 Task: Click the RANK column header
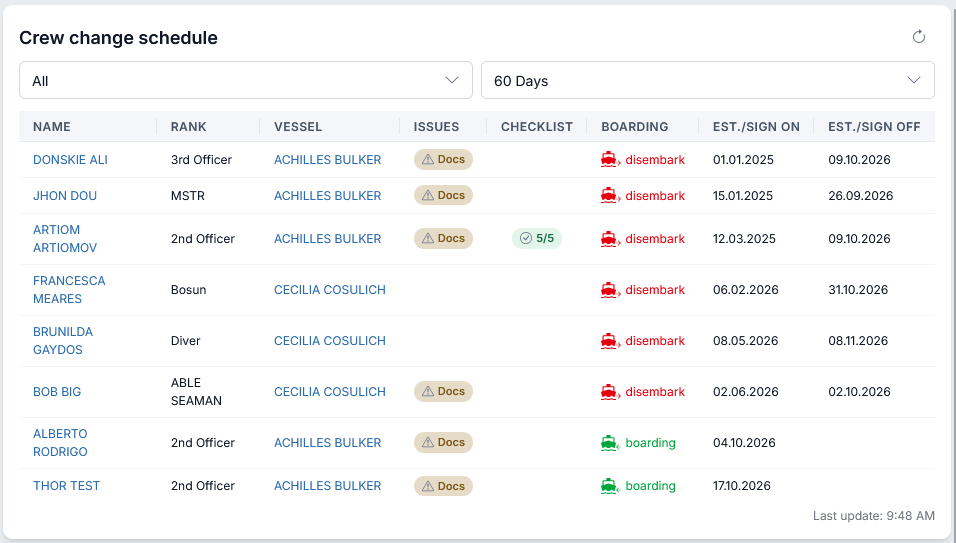point(188,127)
